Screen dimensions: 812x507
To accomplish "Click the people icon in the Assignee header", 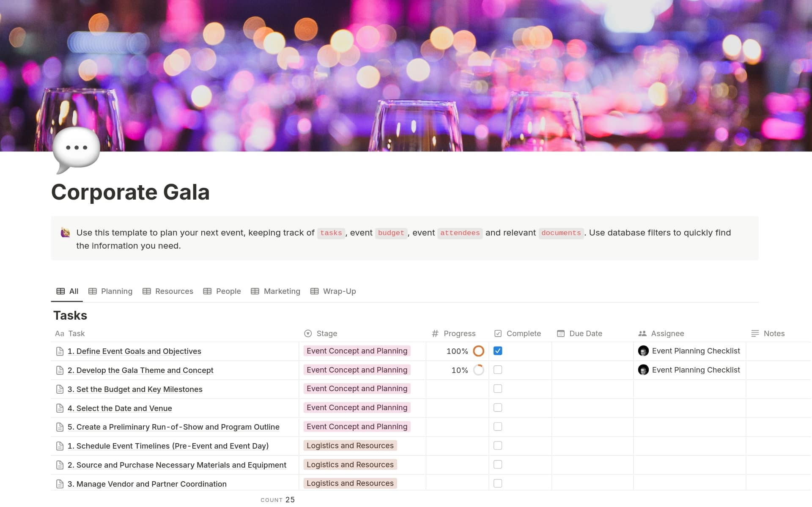I will pyautogui.click(x=642, y=334).
